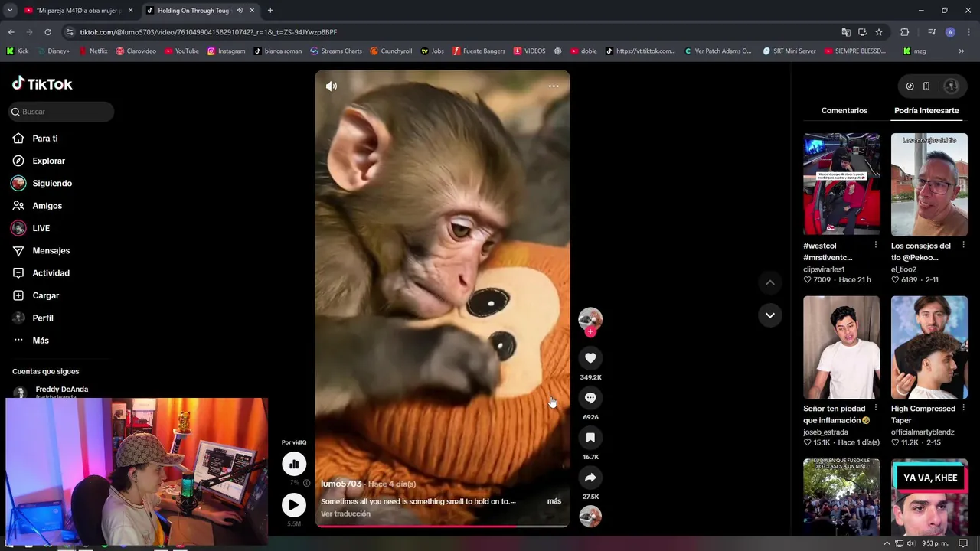
Task: Switch to Comentarios tab
Action: pos(844,111)
